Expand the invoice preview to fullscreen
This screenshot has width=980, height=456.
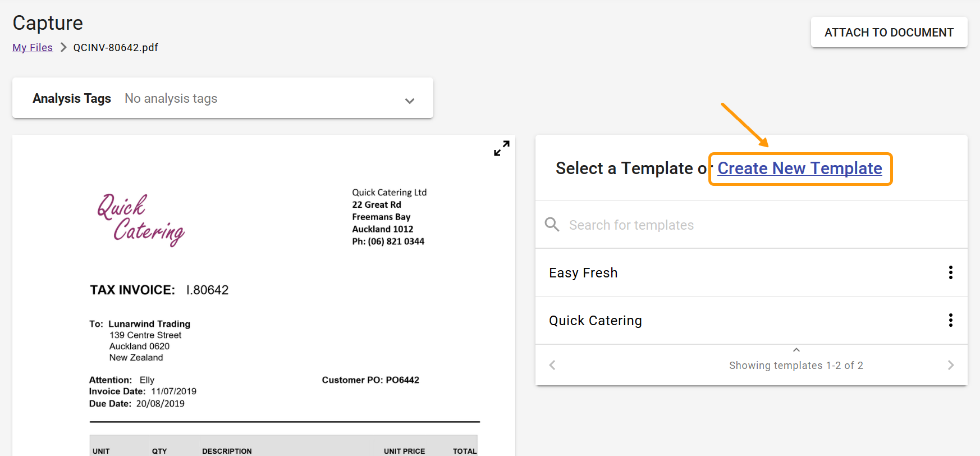(501, 148)
